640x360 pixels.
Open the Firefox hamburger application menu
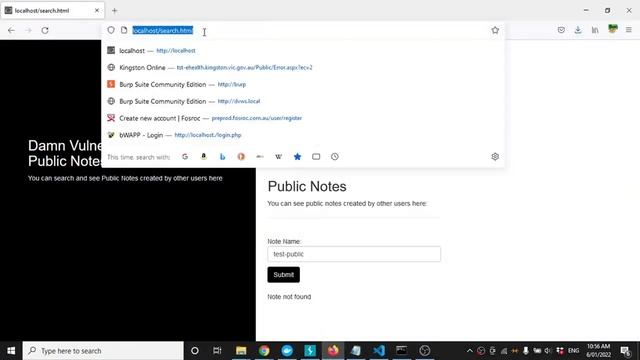pyautogui.click(x=629, y=30)
